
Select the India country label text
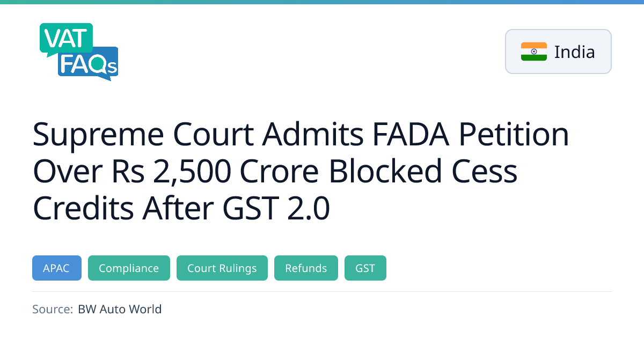574,52
